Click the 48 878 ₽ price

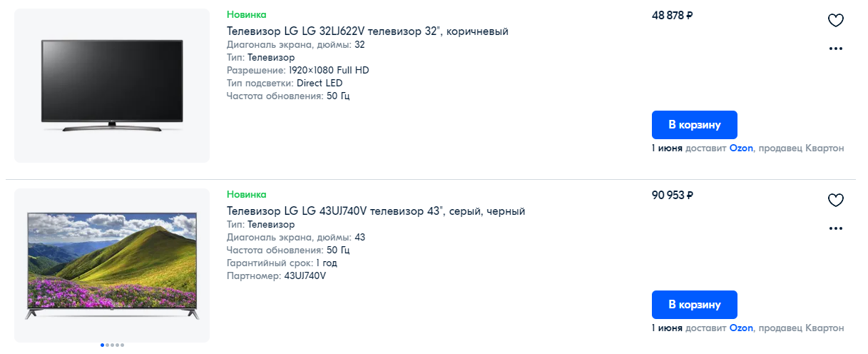point(672,16)
